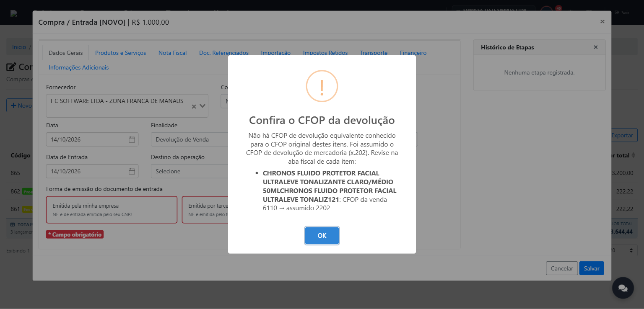This screenshot has width=644, height=309.
Task: Open the Destino da operação dropdown
Action: pyautogui.click(x=190, y=171)
